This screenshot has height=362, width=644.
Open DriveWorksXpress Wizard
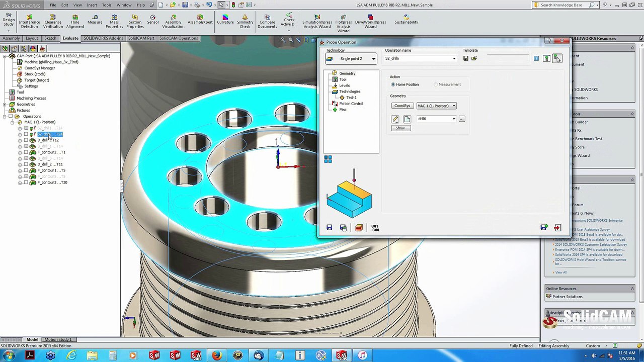[x=370, y=21]
